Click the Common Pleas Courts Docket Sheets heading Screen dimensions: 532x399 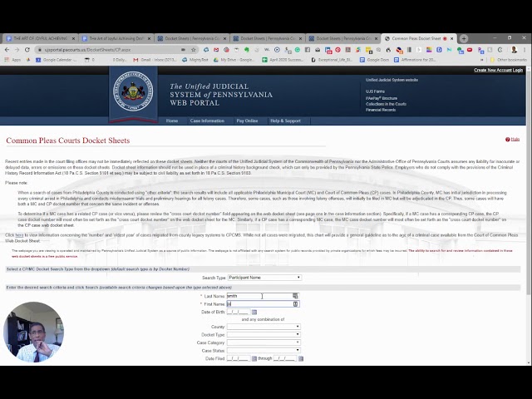click(x=68, y=140)
